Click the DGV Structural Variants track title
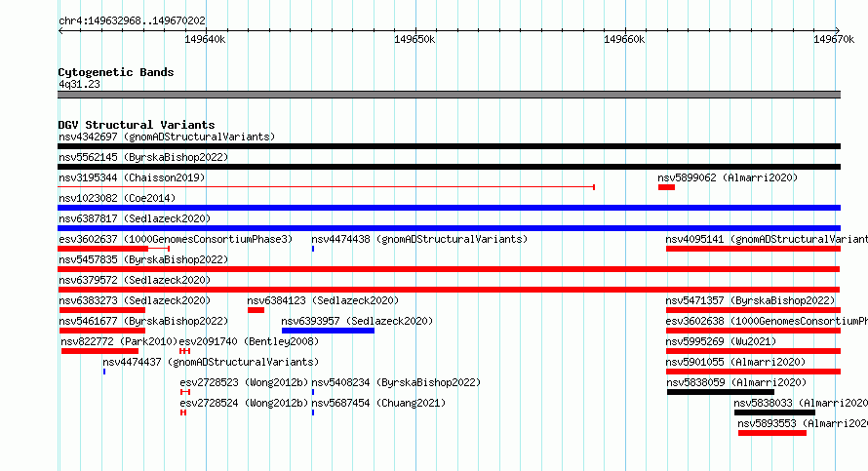The height and width of the screenshot is (471, 868). 137,125
